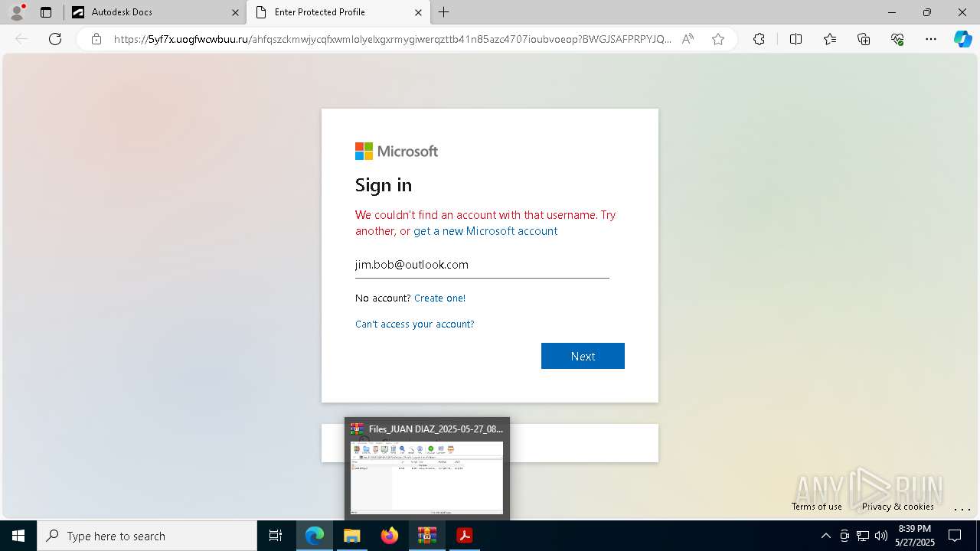This screenshot has width=980, height=551.
Task: Select Microsoft Edge in taskbar
Action: (x=315, y=536)
